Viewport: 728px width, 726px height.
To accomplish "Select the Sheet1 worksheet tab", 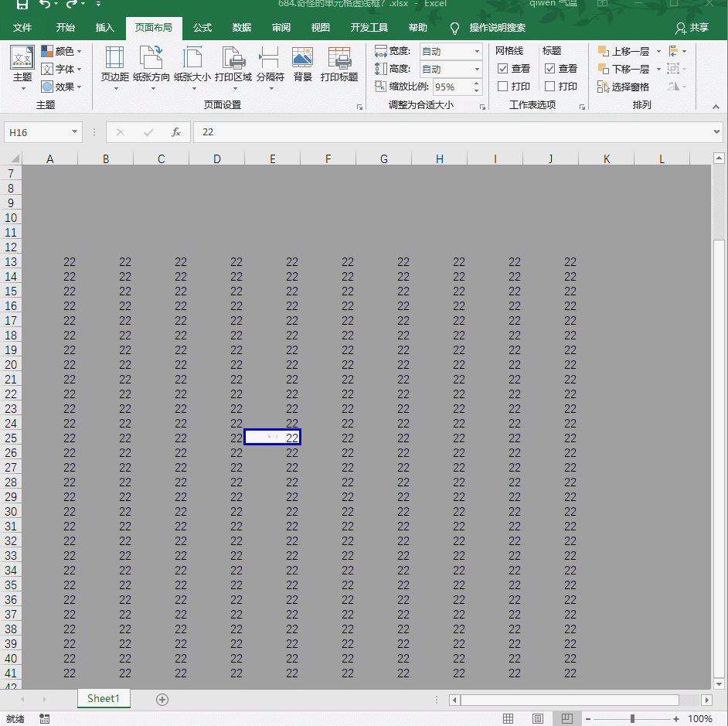I will pos(103,698).
